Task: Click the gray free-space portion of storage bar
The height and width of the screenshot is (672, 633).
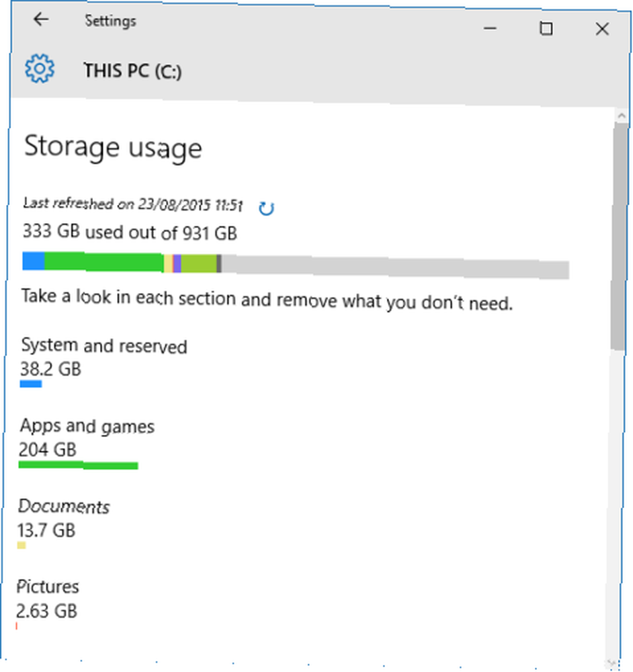Action: click(x=395, y=267)
